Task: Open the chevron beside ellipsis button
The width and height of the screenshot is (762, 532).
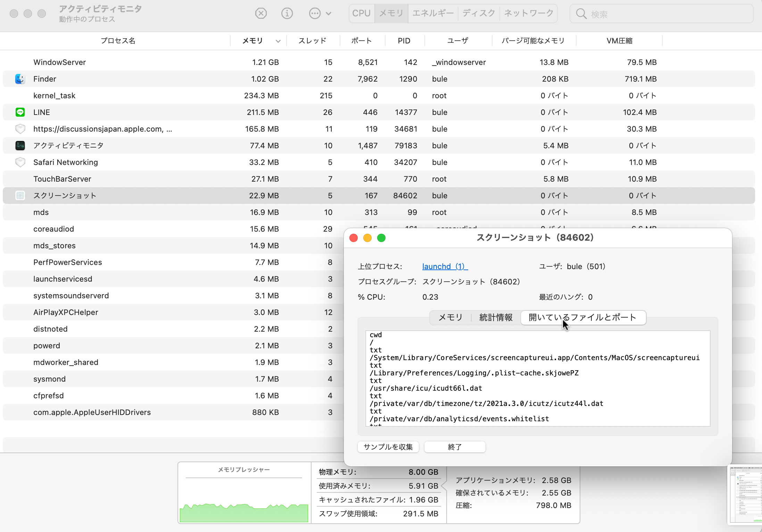Action: [x=329, y=14]
